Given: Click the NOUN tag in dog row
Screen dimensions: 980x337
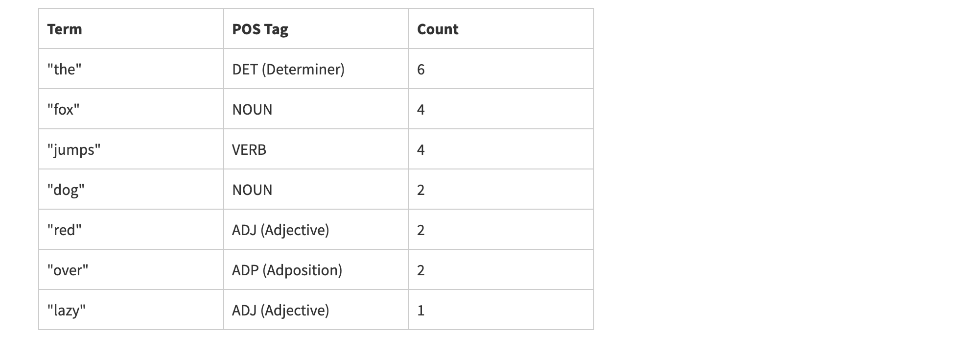Looking at the screenshot, I should (252, 190).
